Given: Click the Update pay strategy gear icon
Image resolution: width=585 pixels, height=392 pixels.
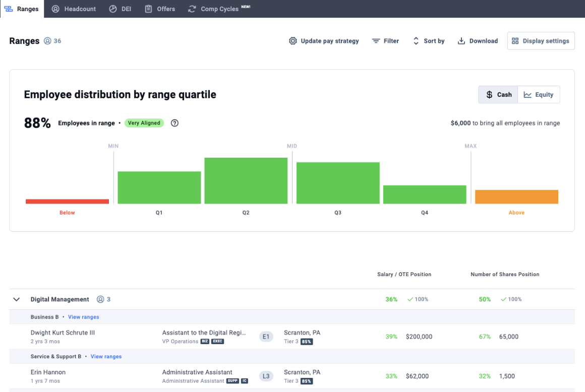Looking at the screenshot, I should pos(293,41).
